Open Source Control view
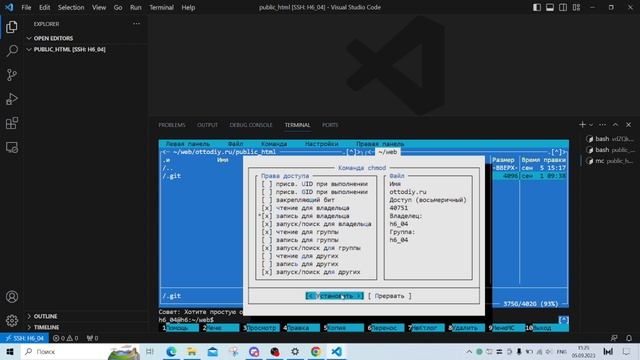The width and height of the screenshot is (640, 360). click(x=12, y=75)
